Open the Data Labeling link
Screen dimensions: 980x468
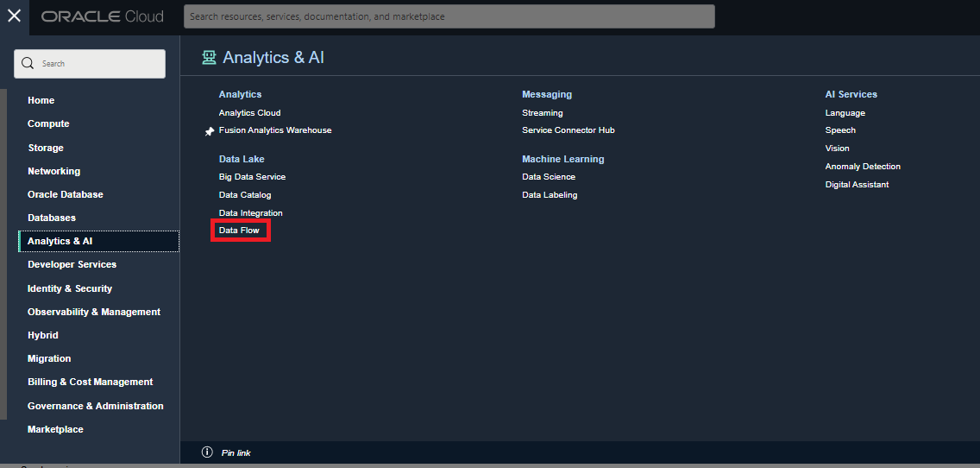click(550, 195)
